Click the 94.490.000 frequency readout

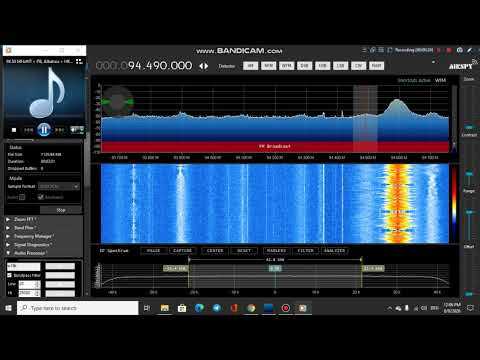point(144,66)
